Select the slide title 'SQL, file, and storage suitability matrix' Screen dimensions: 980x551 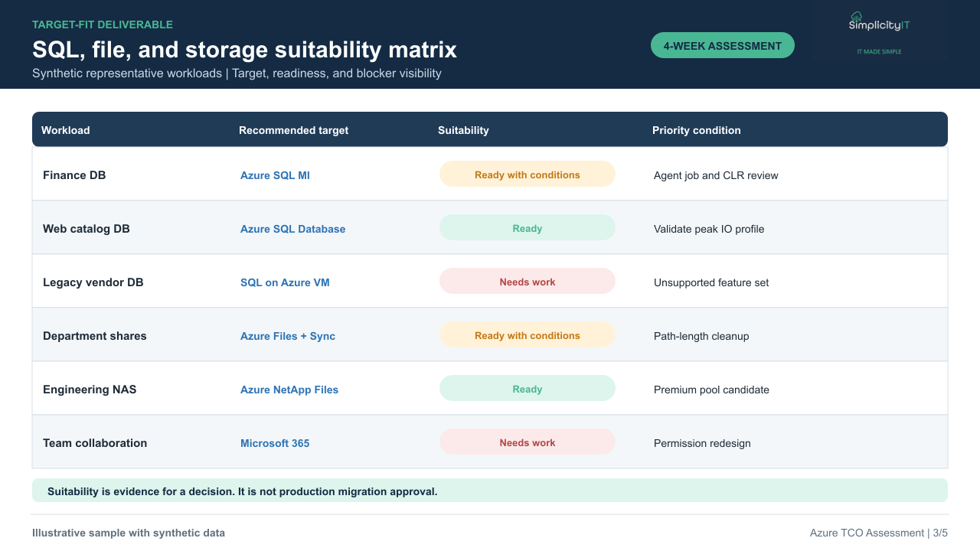244,50
